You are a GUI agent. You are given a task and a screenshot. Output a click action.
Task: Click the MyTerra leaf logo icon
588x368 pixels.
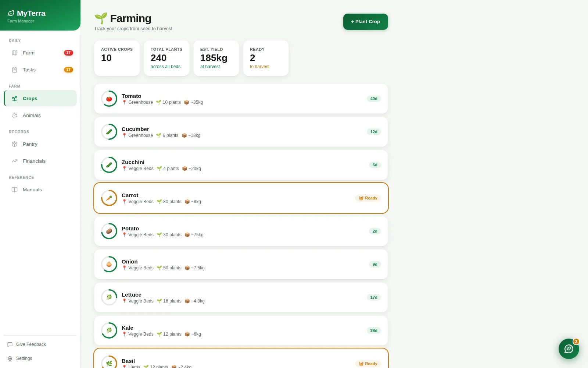[11, 13]
